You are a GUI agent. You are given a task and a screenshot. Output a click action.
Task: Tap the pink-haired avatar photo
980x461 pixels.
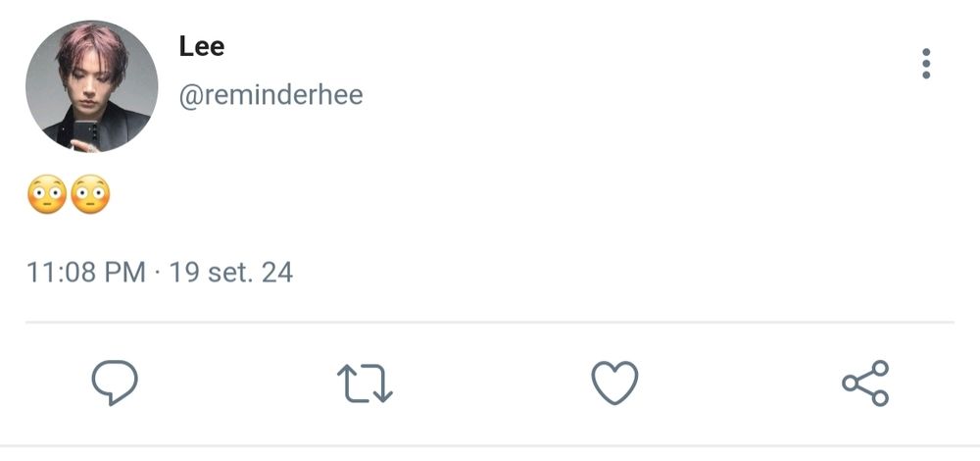[91, 85]
